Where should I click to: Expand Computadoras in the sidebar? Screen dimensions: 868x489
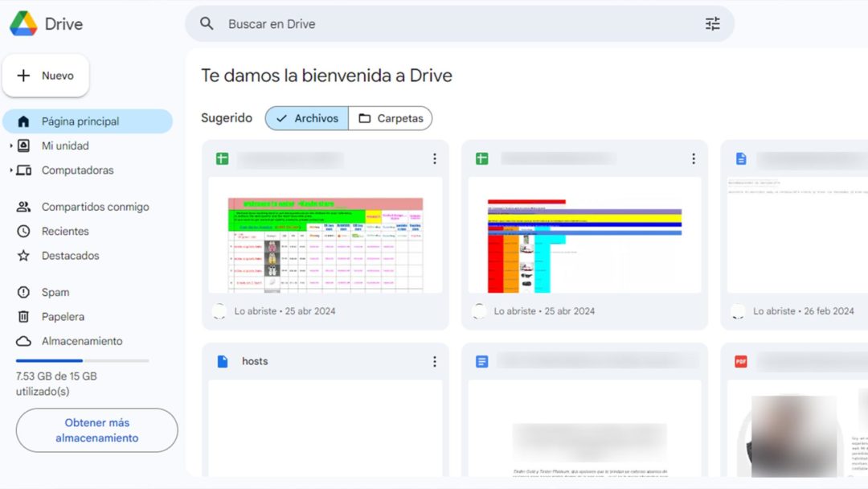[x=10, y=170]
